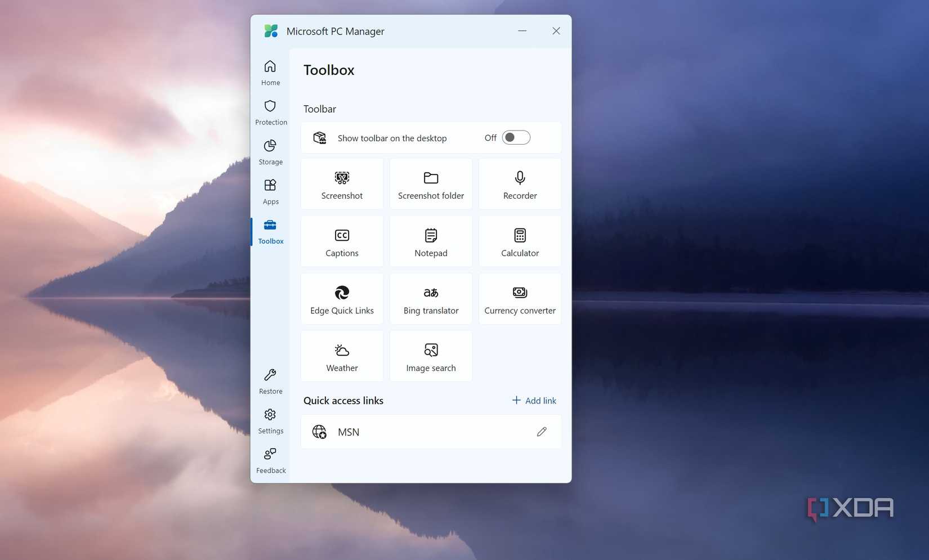Open the Bing translator tool
The width and height of the screenshot is (929, 560).
tap(431, 298)
